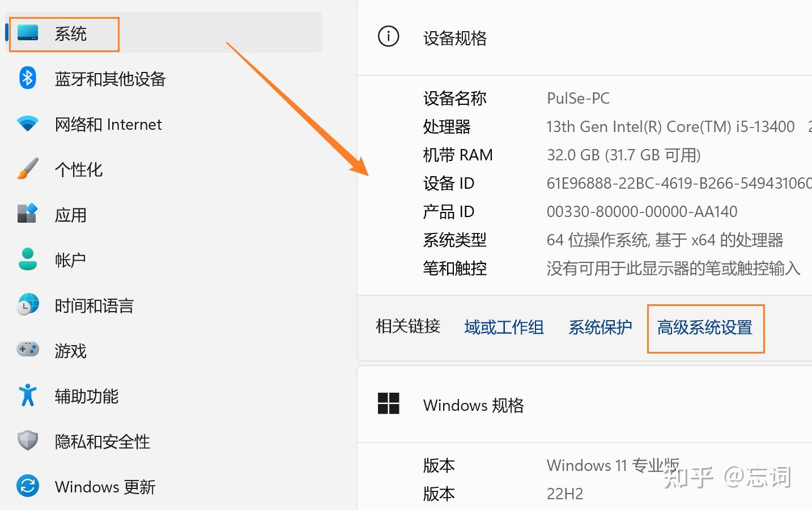Image resolution: width=812 pixels, height=510 pixels.
Task: Open 系统保护 link
Action: click(x=600, y=327)
